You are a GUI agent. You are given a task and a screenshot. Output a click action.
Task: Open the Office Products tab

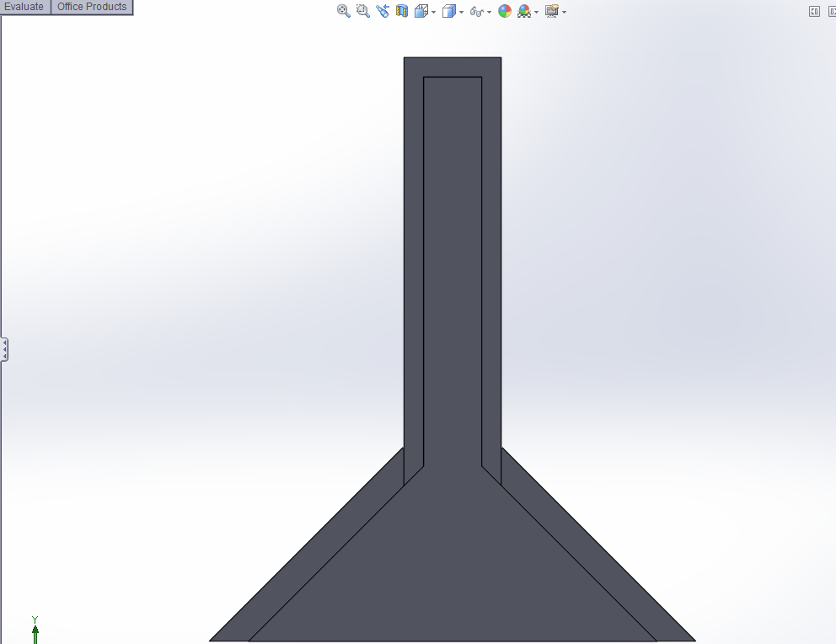[x=92, y=7]
